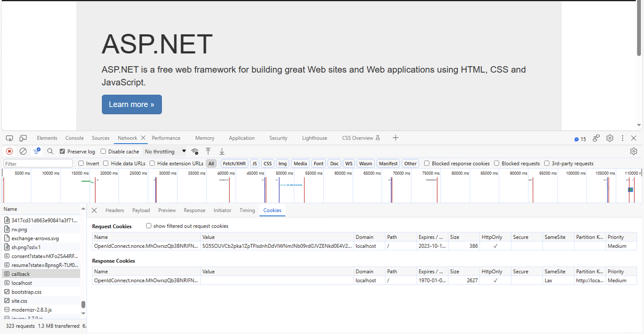
Task: Open network conditions wifi icon
Action: tap(195, 152)
